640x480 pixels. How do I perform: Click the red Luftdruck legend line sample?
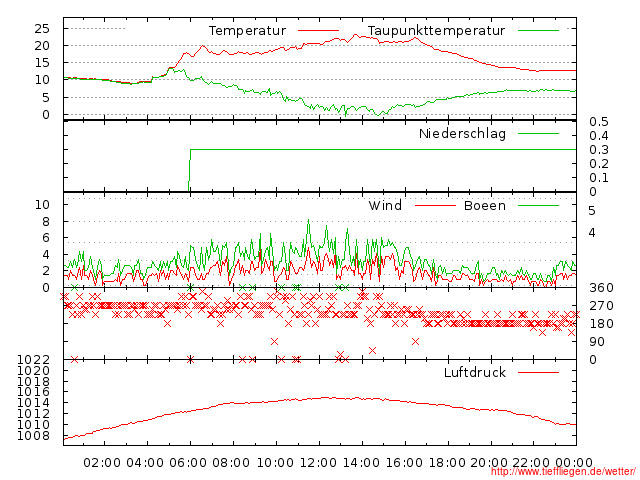(x=538, y=372)
